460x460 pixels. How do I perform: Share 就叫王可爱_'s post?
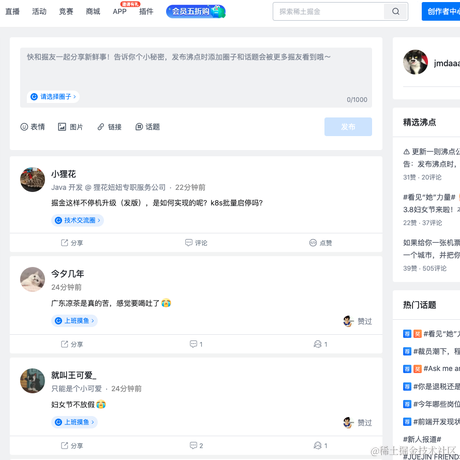(72, 445)
